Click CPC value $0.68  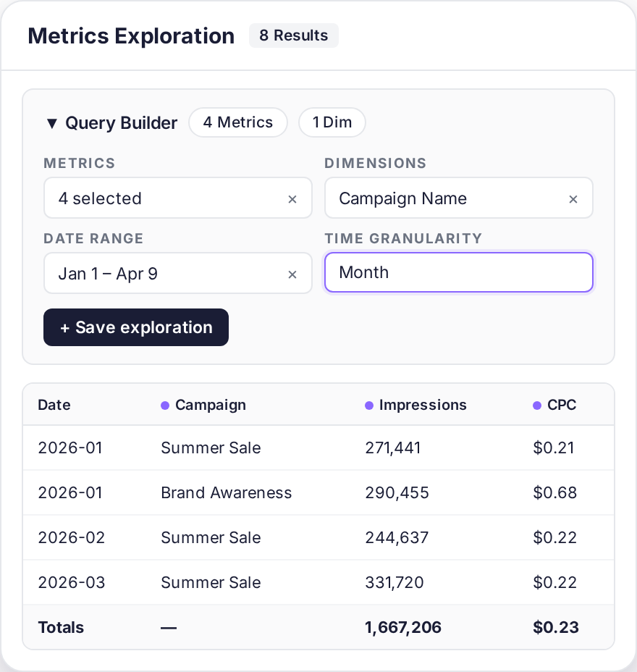pyautogui.click(x=554, y=493)
